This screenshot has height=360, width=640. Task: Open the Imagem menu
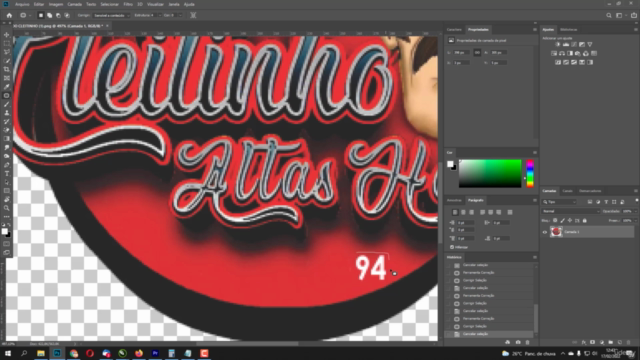pos(56,4)
